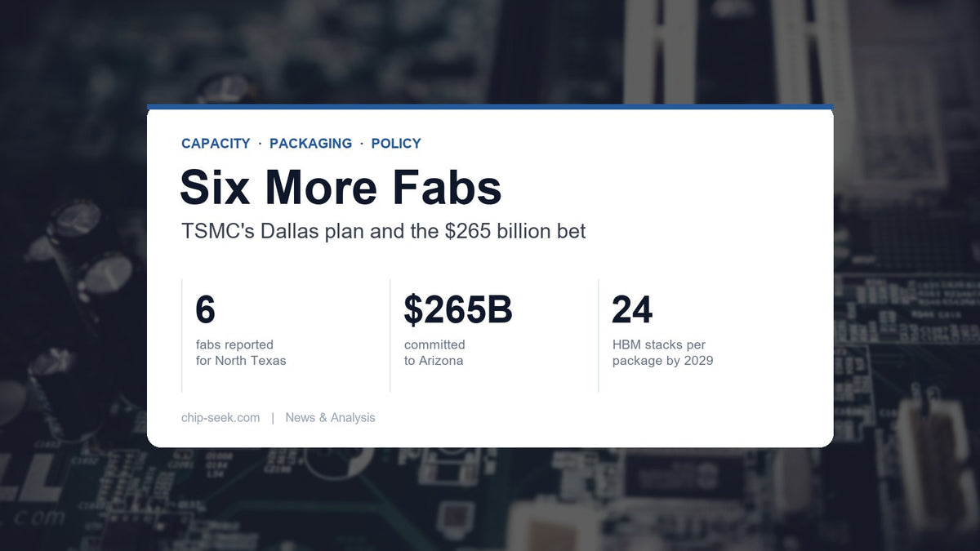Click the pipe separator after chip-seek.com
Image resolution: width=980 pixels, height=551 pixels.
(273, 418)
